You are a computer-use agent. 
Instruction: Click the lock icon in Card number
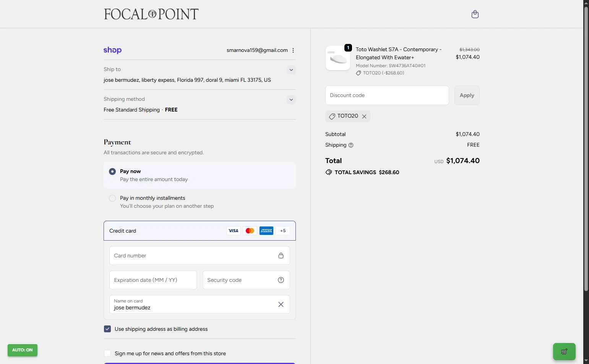coord(281,256)
